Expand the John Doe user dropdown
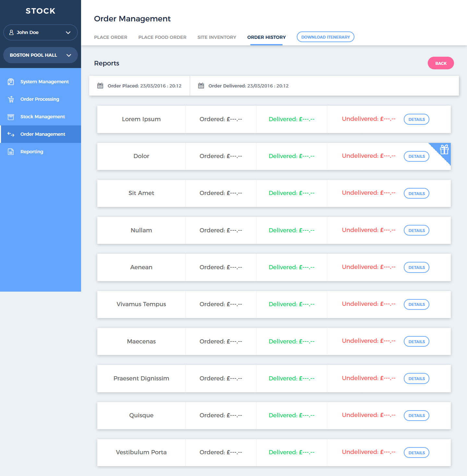 tap(68, 32)
